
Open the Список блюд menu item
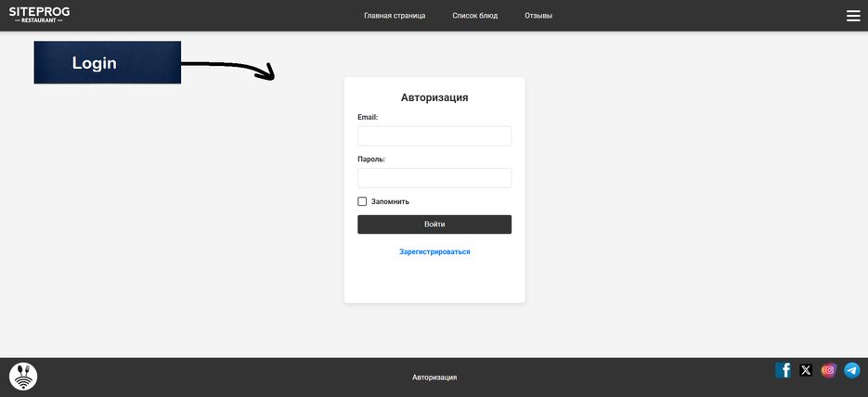coord(475,16)
